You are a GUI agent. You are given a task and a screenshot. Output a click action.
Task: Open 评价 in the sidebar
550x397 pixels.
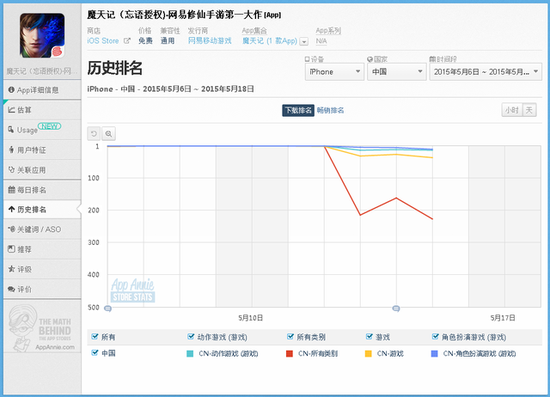point(42,289)
